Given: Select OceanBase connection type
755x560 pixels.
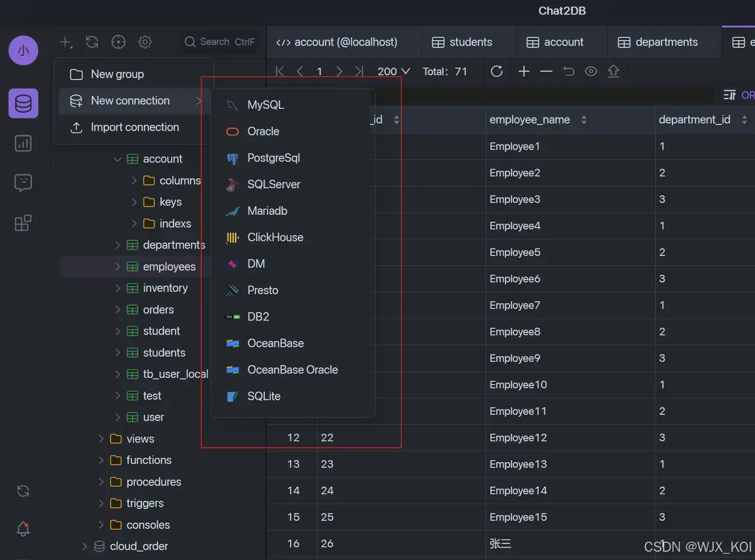Looking at the screenshot, I should click(x=293, y=343).
